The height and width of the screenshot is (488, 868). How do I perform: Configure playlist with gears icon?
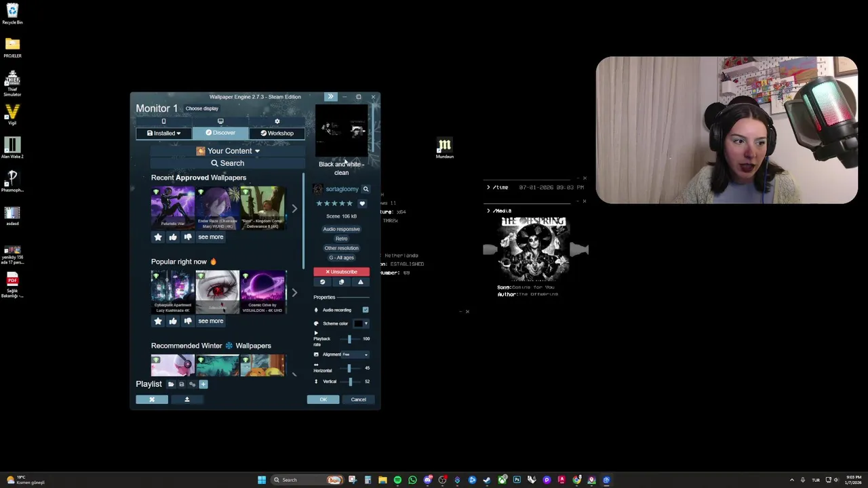192,384
